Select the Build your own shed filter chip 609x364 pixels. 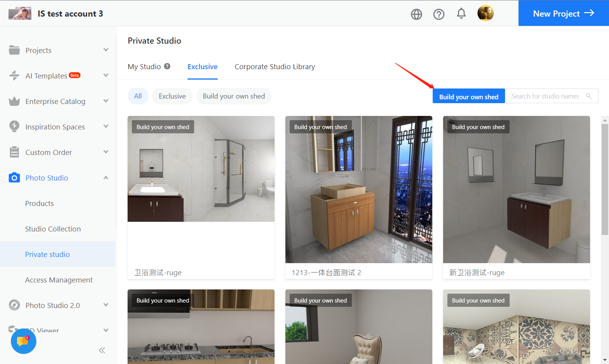tap(234, 96)
